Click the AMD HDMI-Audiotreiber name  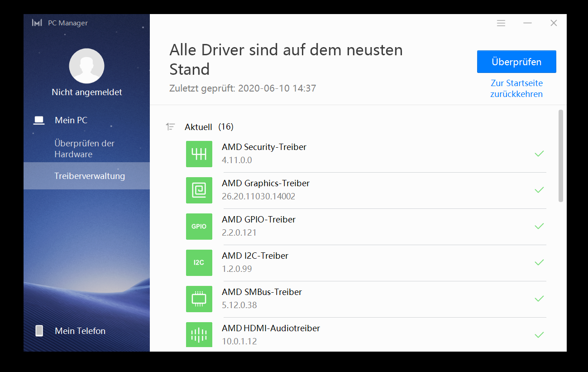coord(271,329)
